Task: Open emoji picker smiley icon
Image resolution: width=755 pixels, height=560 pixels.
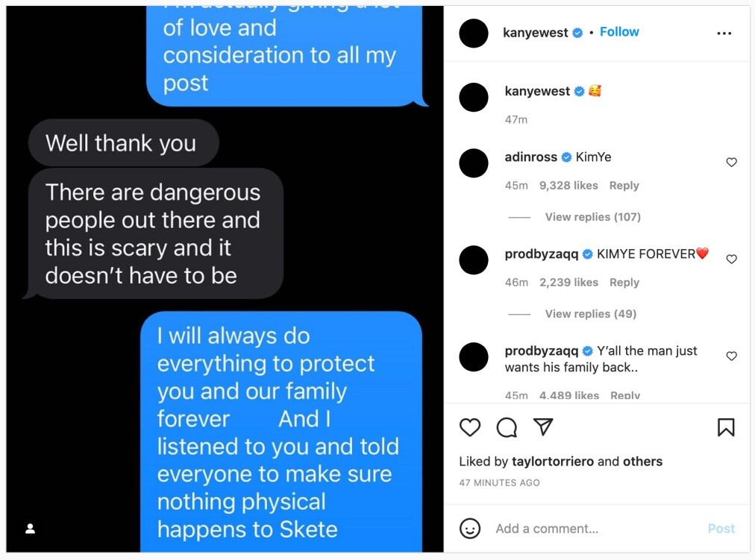Action: 470,528
